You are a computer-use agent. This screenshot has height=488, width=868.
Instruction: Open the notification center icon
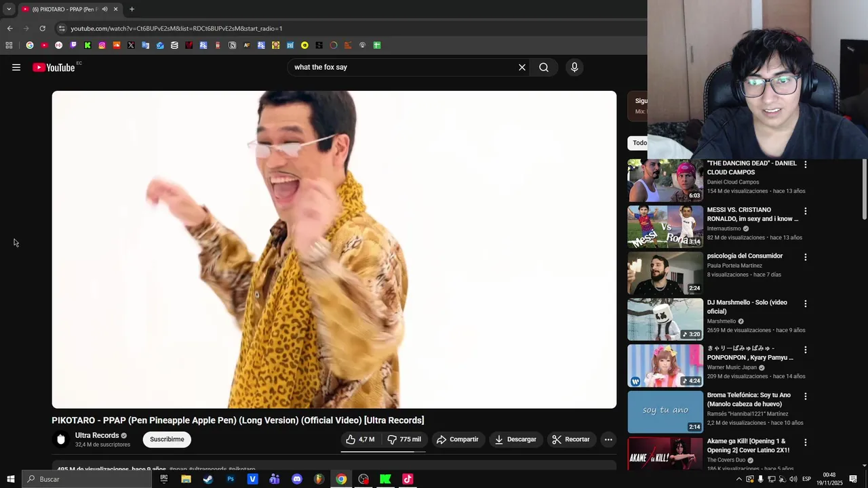tap(853, 479)
